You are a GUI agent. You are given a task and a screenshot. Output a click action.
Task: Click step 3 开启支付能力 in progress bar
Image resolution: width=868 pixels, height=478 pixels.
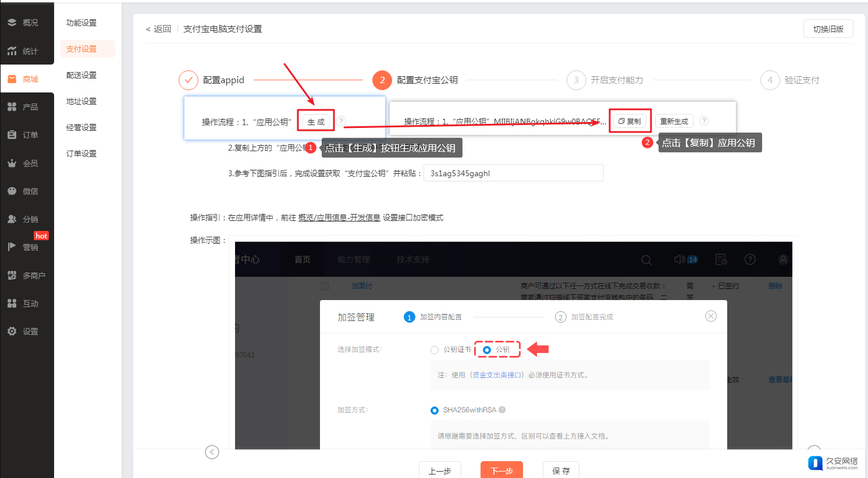click(x=606, y=80)
